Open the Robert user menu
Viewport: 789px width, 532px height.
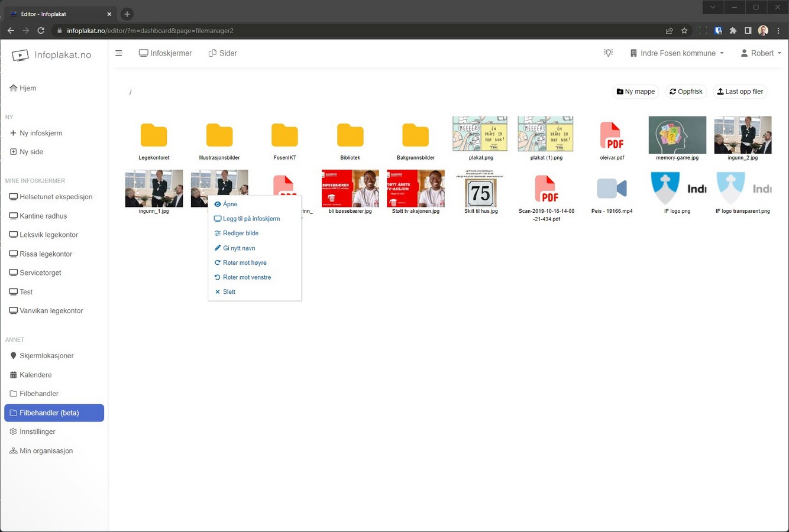point(761,53)
